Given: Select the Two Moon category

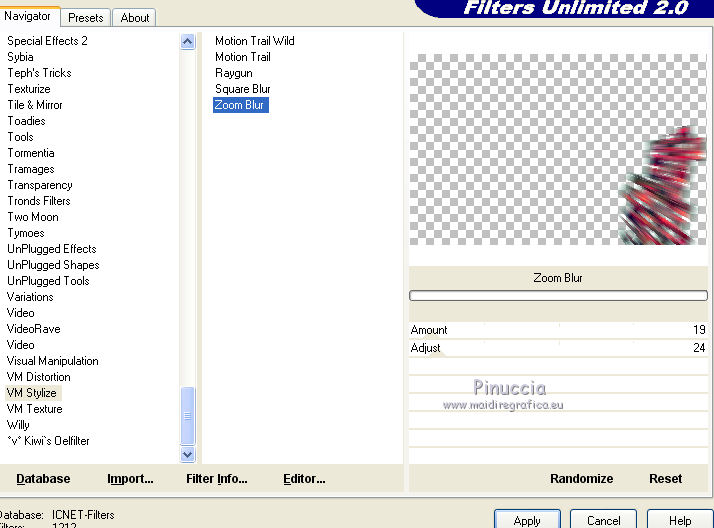Looking at the screenshot, I should [x=33, y=217].
